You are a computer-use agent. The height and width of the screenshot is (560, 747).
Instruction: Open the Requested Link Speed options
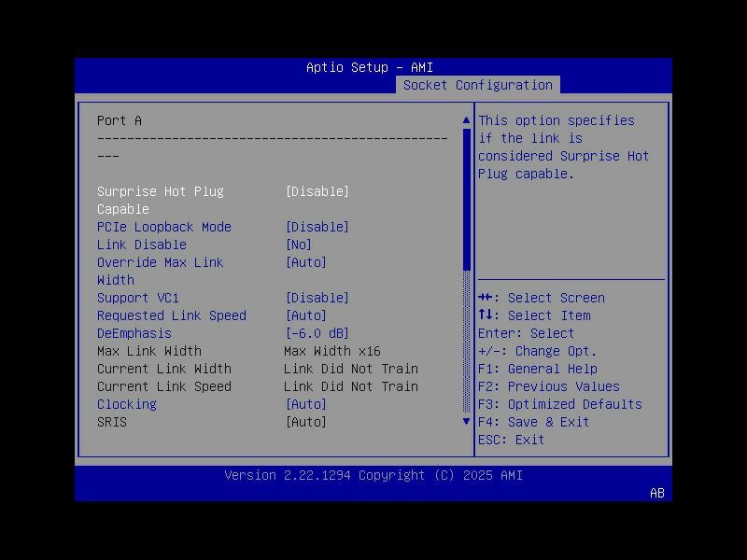tap(173, 315)
